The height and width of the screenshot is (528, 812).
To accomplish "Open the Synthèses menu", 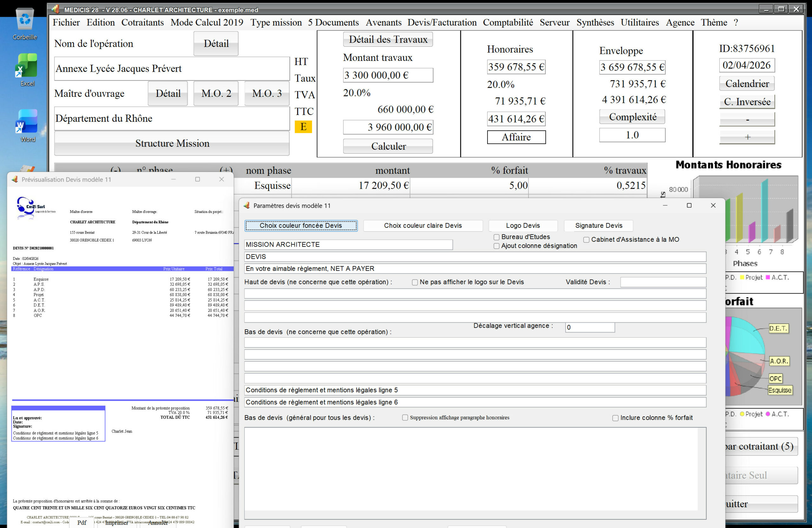I will coord(595,23).
